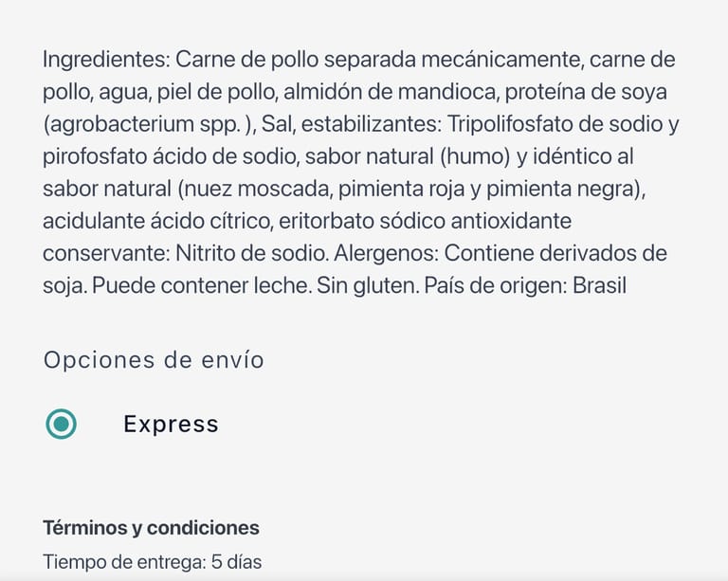Image resolution: width=728 pixels, height=581 pixels.
Task: Click the proteína de soya text
Action: pyautogui.click(x=599, y=92)
